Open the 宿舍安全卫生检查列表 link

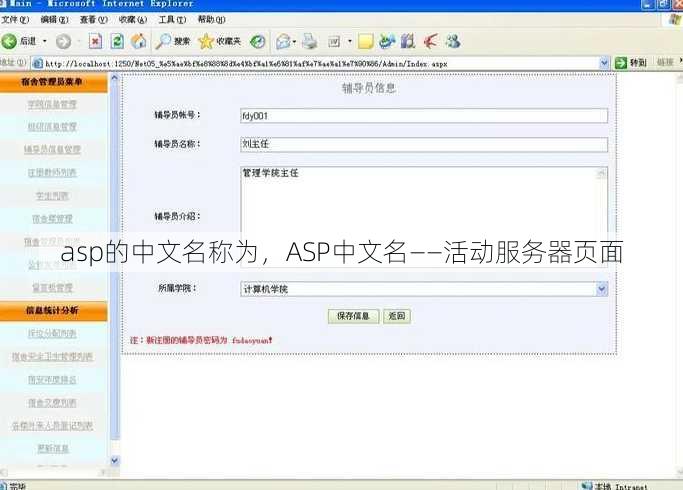click(52, 357)
